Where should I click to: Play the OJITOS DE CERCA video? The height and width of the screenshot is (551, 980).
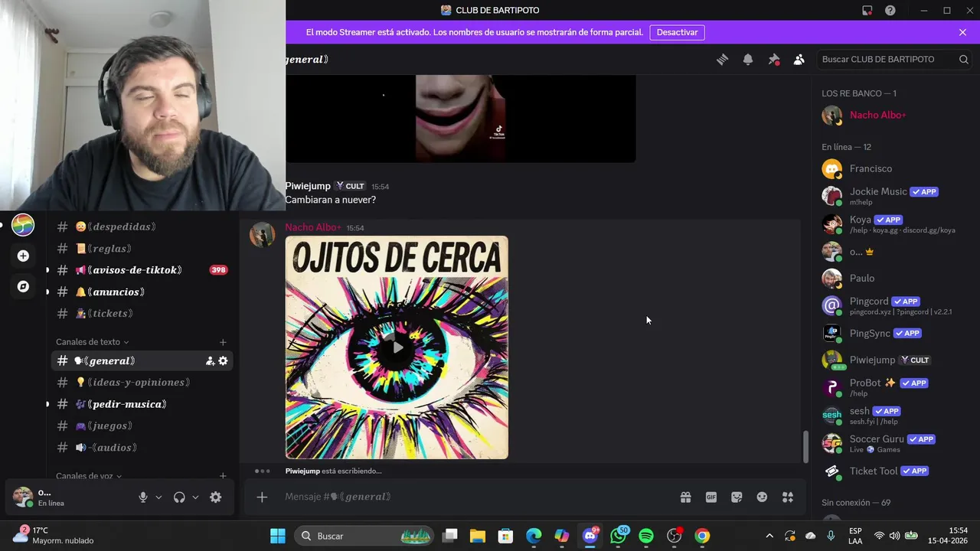tap(397, 347)
